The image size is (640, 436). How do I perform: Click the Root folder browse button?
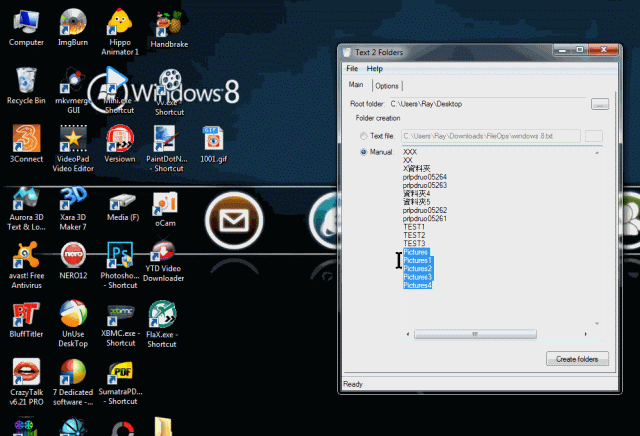600,105
